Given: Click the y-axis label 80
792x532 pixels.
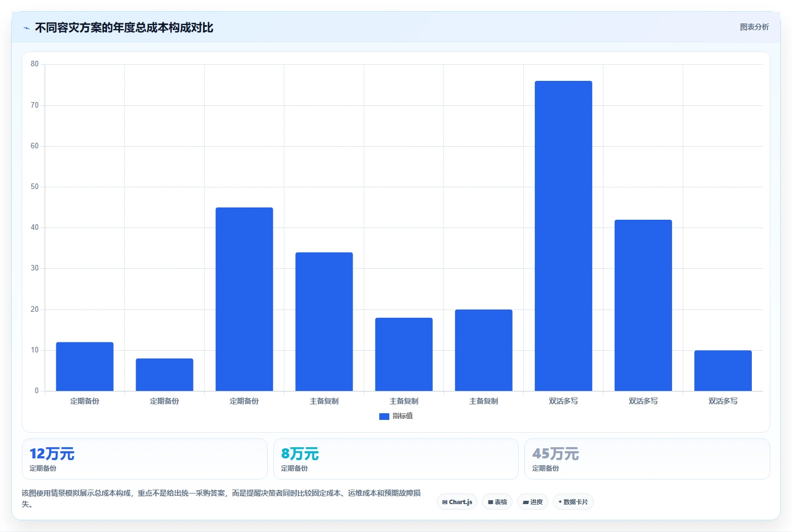Looking at the screenshot, I should point(35,64).
